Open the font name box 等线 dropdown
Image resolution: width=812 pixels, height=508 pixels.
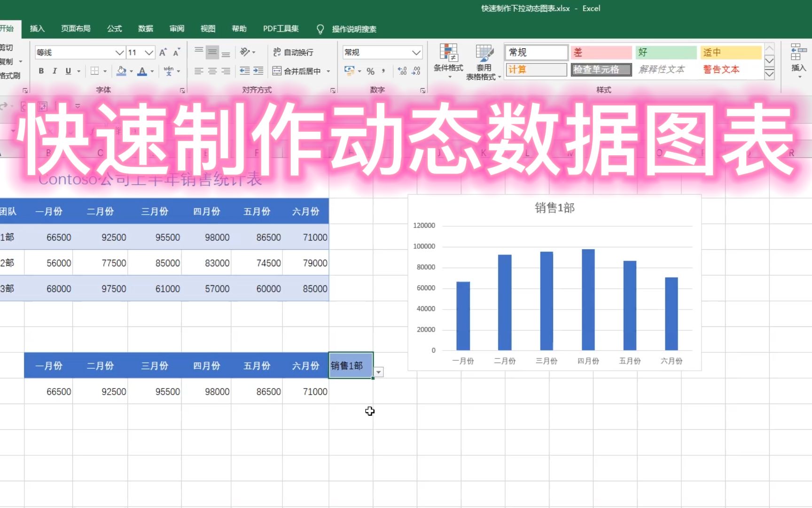tap(119, 52)
